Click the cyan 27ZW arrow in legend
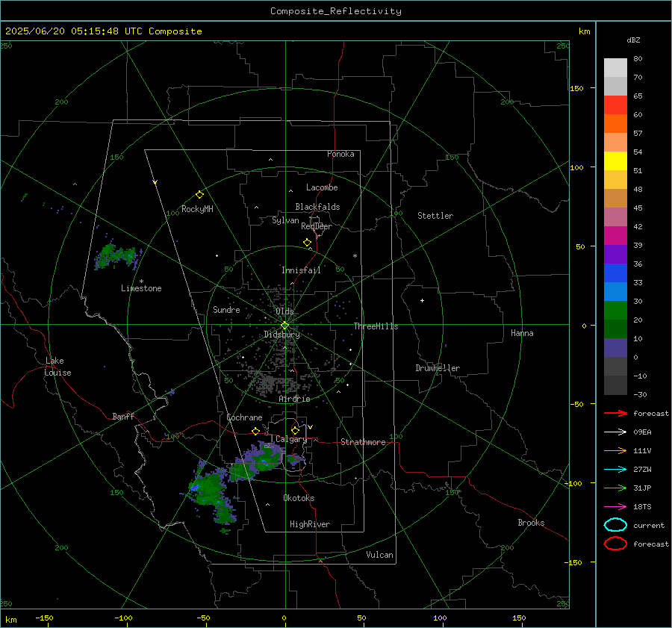 (615, 470)
